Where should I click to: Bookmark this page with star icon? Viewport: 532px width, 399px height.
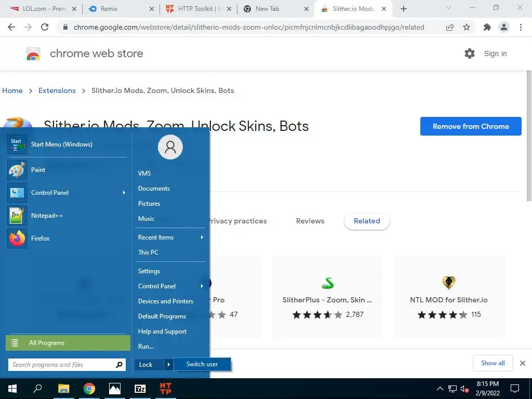(467, 27)
